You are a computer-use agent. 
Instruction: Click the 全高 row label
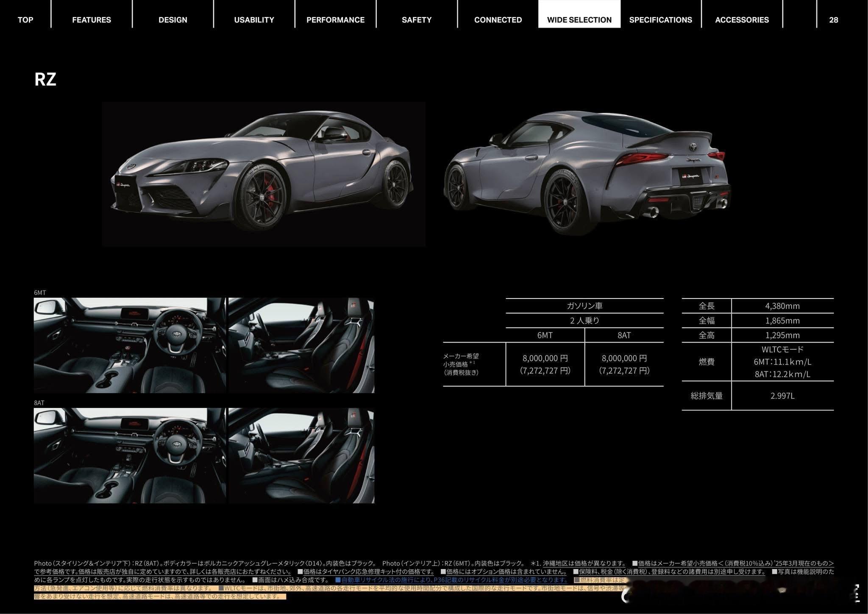click(707, 335)
